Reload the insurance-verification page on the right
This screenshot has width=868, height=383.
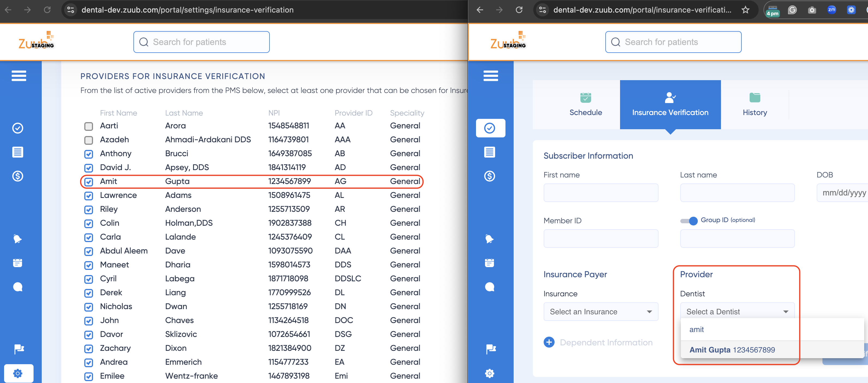(519, 10)
